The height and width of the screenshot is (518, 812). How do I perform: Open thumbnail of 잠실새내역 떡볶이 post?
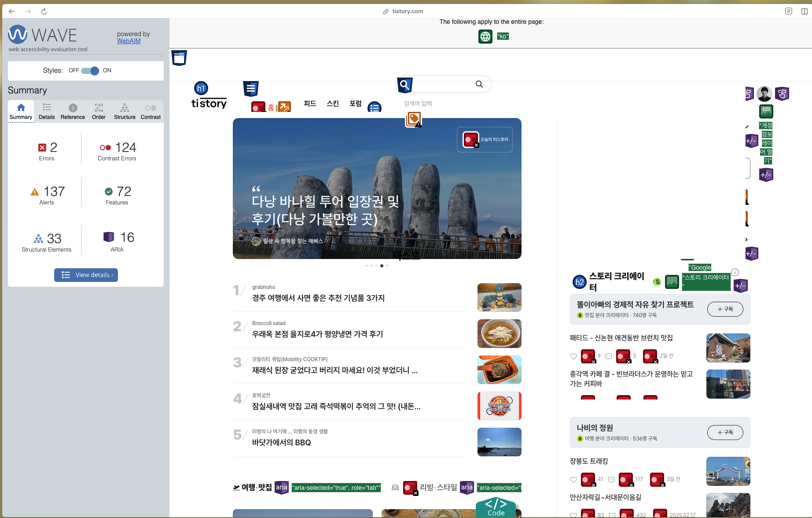coord(500,406)
